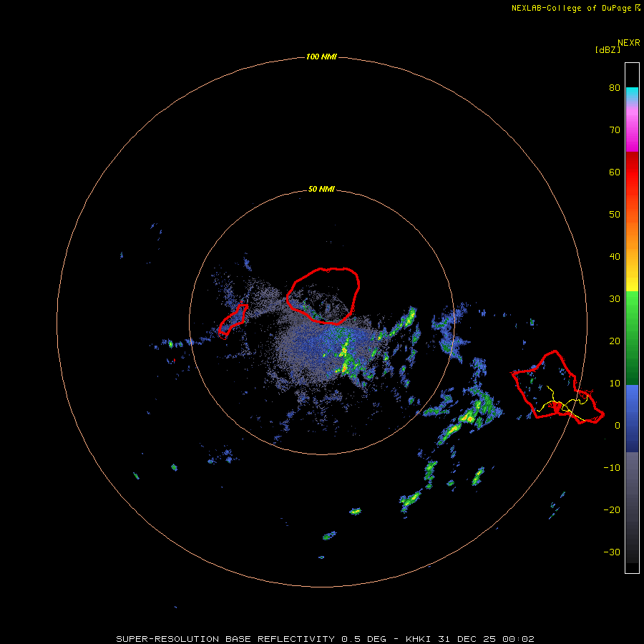Click the 50 NMI range ring label

(321, 189)
